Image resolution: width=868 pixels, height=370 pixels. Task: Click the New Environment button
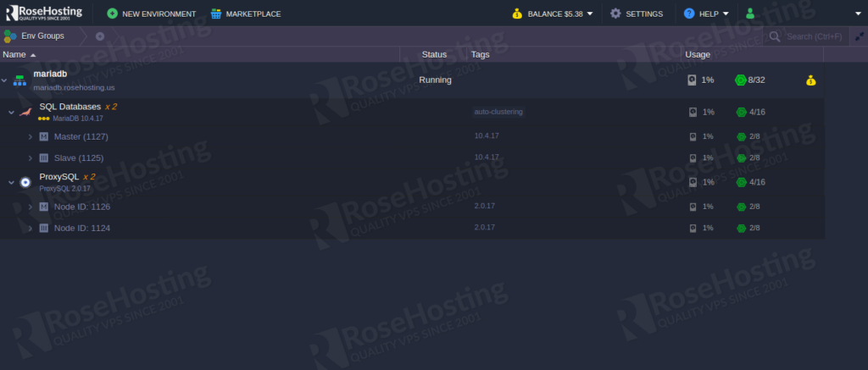(x=151, y=14)
